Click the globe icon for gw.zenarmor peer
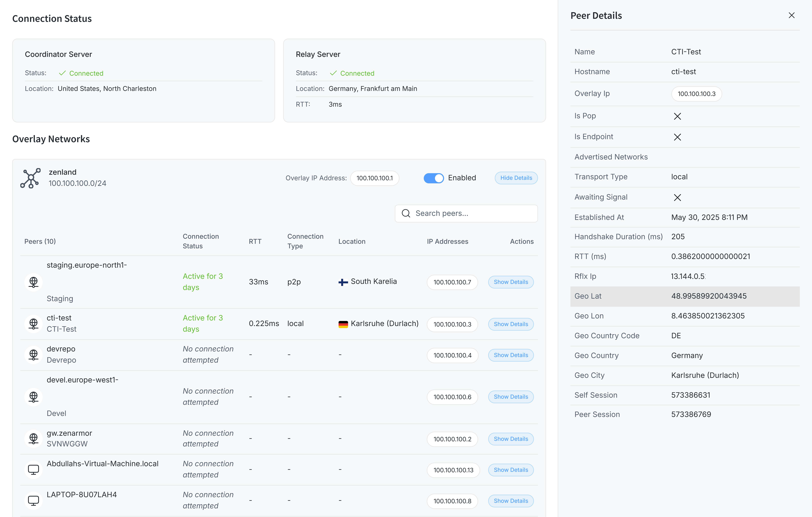 (x=33, y=438)
